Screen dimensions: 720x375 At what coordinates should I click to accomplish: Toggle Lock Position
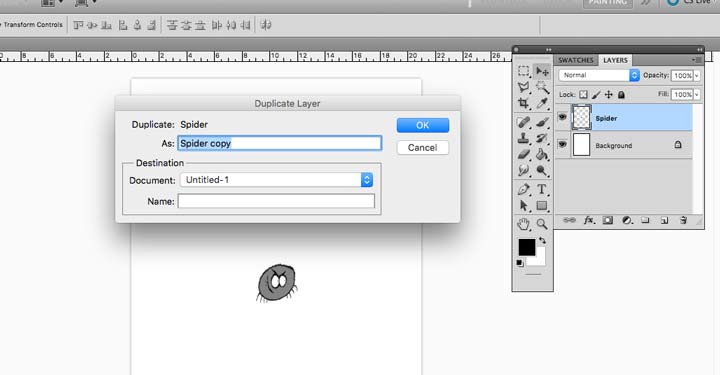point(608,95)
